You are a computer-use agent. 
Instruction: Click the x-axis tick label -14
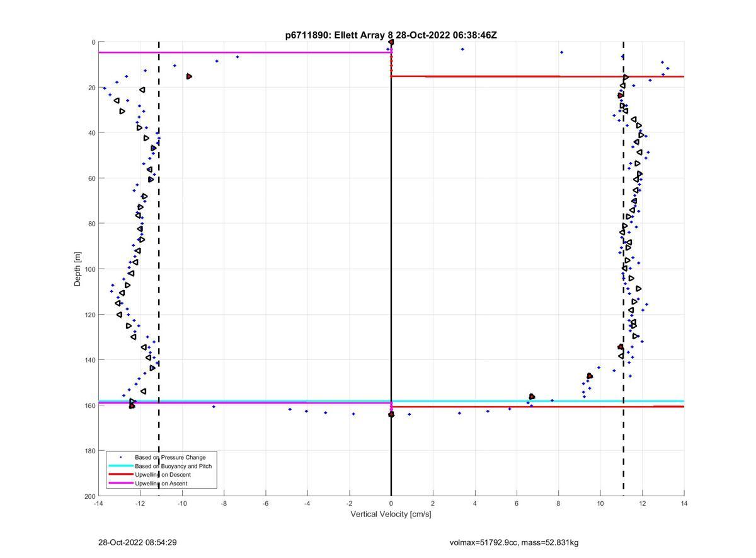[98, 503]
